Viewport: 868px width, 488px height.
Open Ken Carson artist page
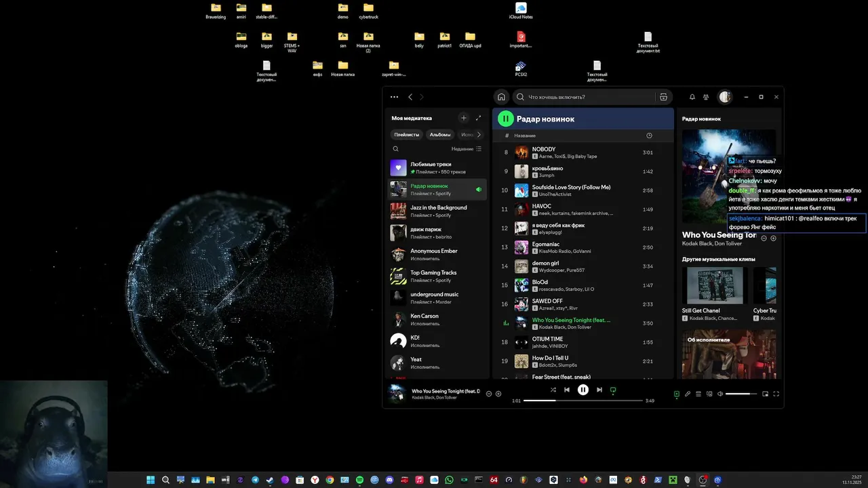(437, 320)
